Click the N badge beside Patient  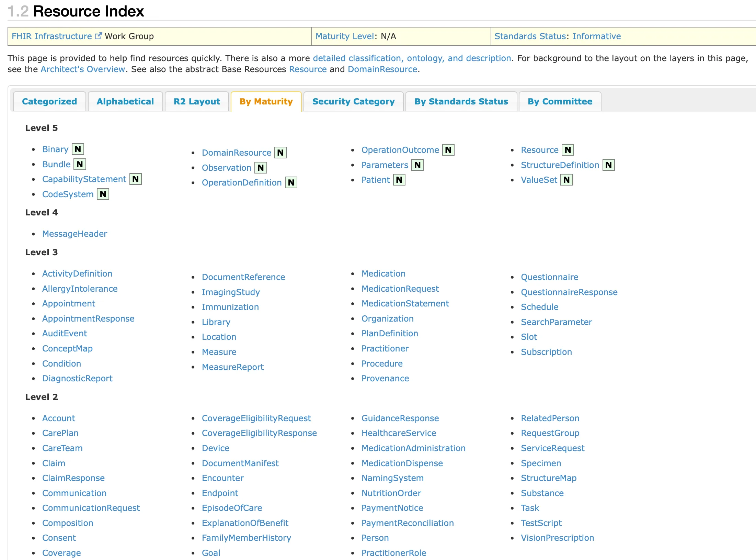pyautogui.click(x=399, y=180)
